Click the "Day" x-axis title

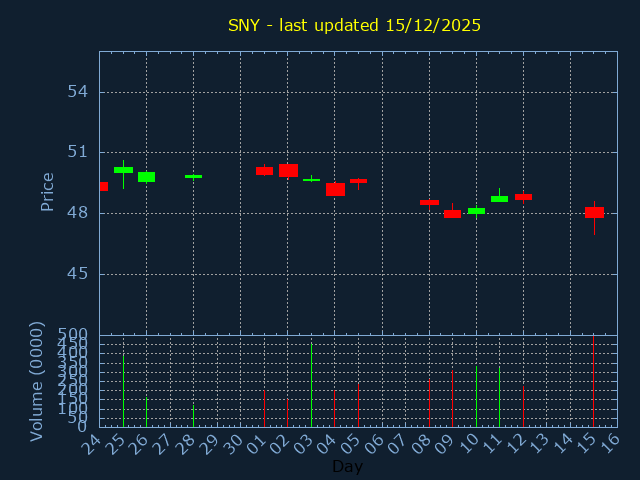coord(347,466)
